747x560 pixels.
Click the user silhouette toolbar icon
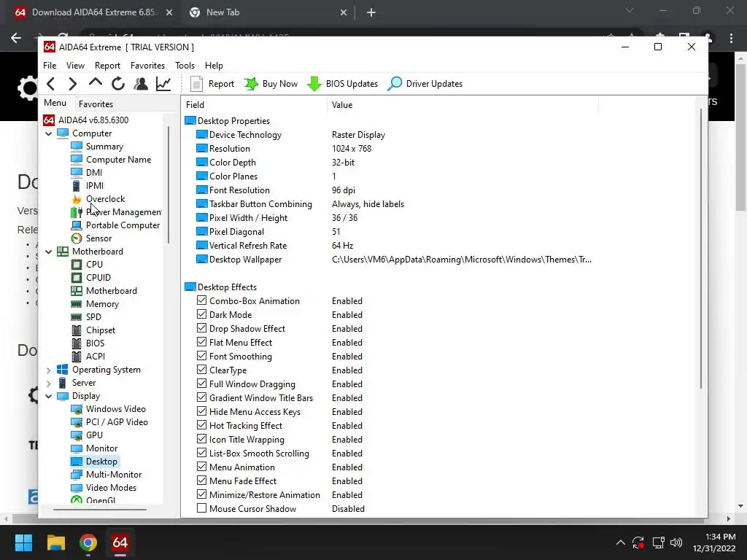141,84
